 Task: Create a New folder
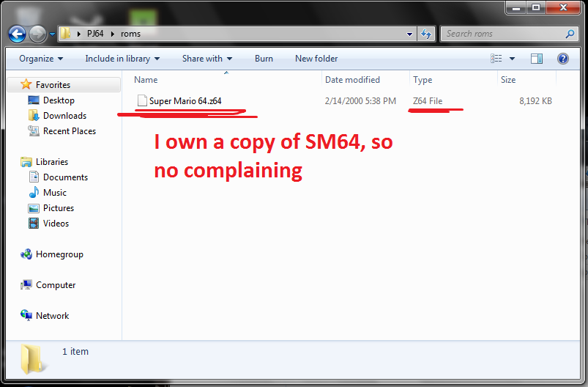point(316,59)
